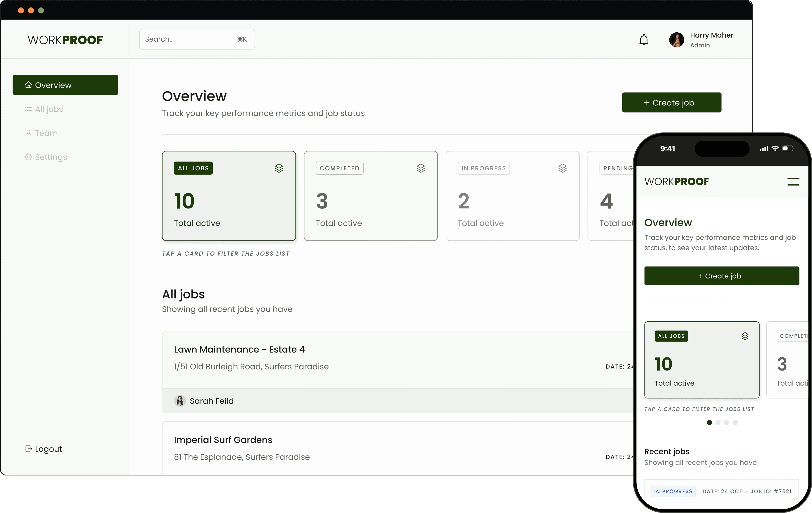Open All jobs in sidebar
The height and width of the screenshot is (513, 812).
(x=49, y=109)
